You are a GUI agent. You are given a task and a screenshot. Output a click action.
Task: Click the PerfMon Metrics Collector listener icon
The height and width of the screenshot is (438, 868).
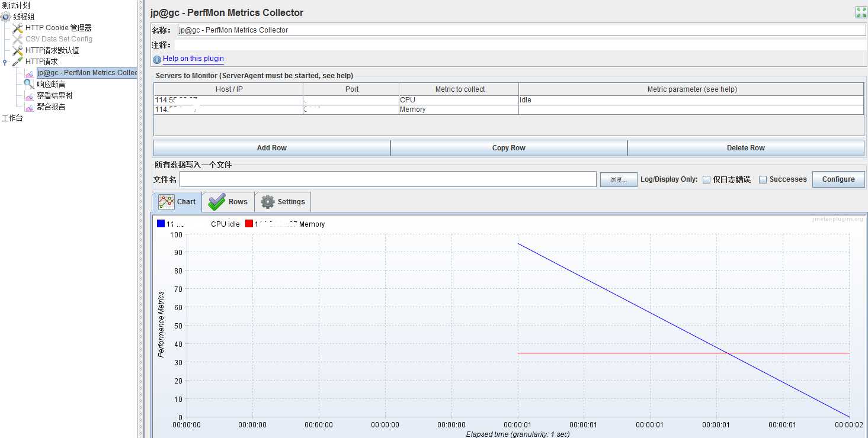pos(29,73)
